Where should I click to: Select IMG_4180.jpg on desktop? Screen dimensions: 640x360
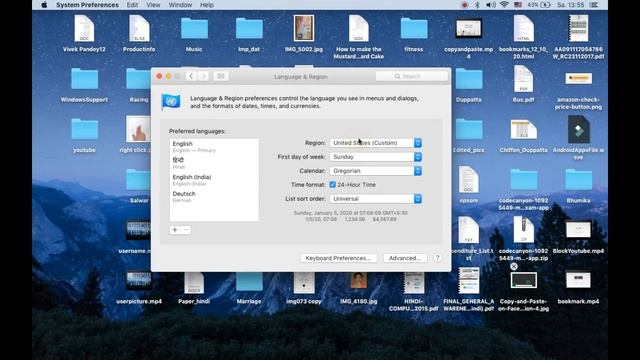pyautogui.click(x=358, y=281)
